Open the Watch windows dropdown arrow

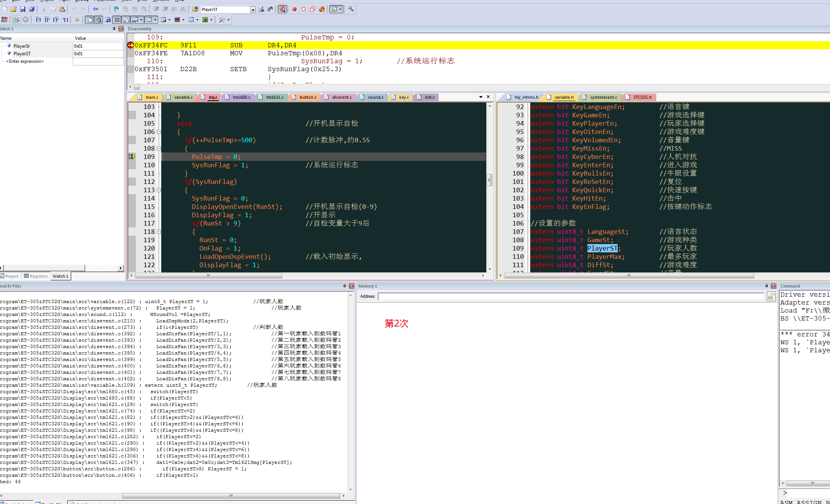click(x=142, y=20)
